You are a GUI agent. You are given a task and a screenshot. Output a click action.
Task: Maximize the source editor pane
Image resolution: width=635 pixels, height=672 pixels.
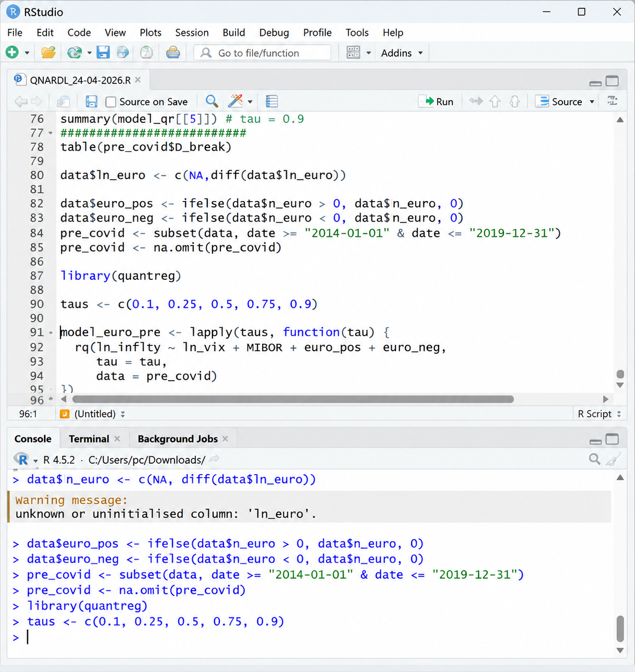[x=613, y=81]
